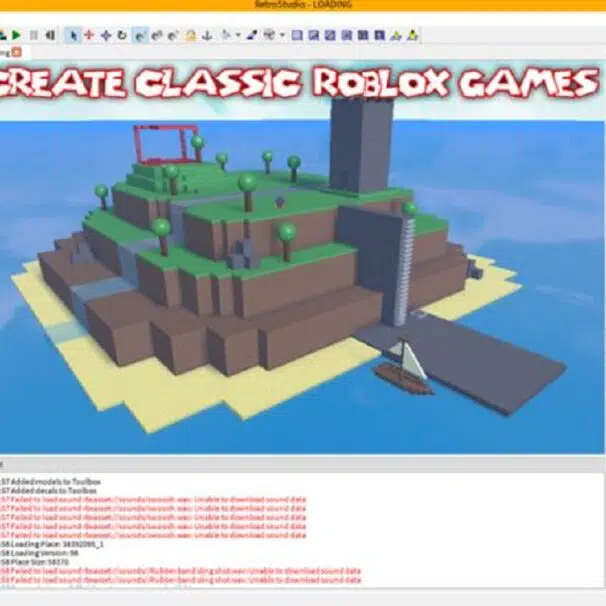The image size is (606, 606).
Task: Choose the Select arrow tool
Action: (73, 35)
